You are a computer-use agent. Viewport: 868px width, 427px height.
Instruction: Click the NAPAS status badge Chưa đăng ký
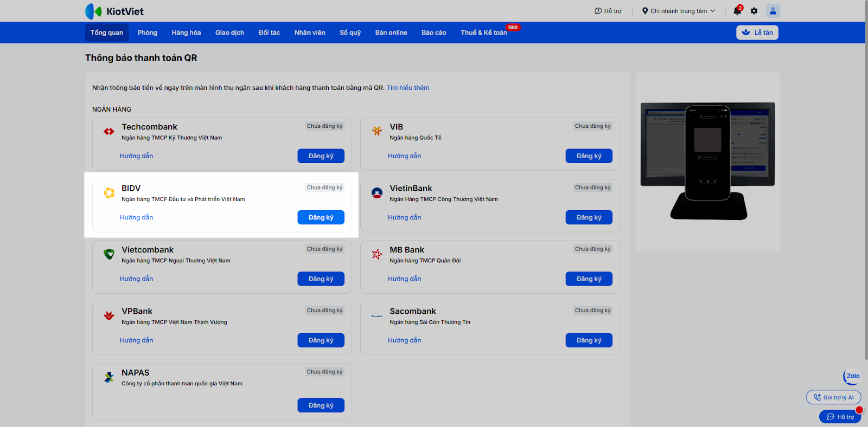[x=325, y=372]
